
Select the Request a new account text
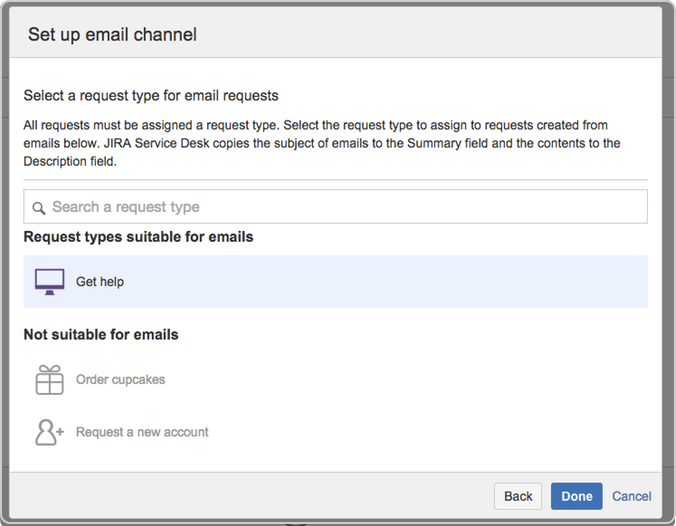pyautogui.click(x=142, y=432)
